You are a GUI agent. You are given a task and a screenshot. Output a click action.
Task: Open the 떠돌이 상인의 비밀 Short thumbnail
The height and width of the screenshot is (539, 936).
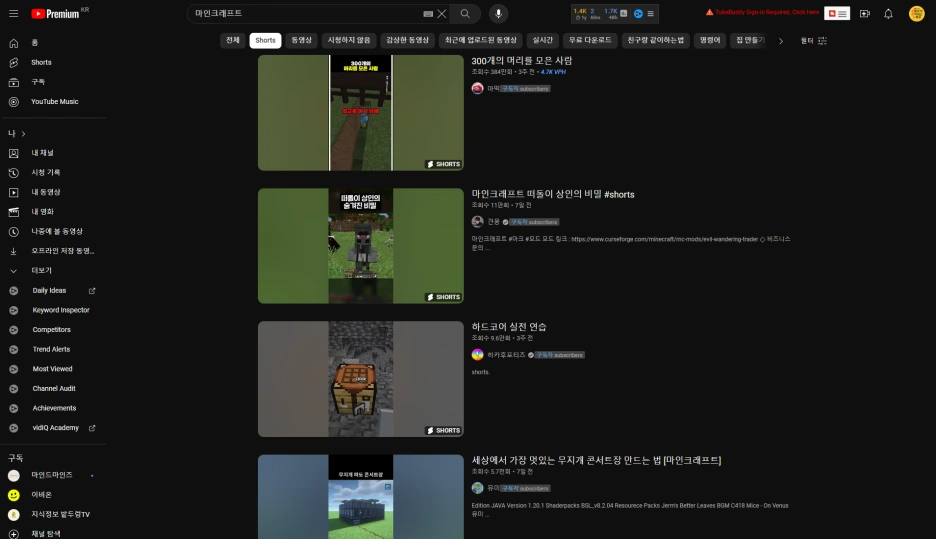(361, 246)
